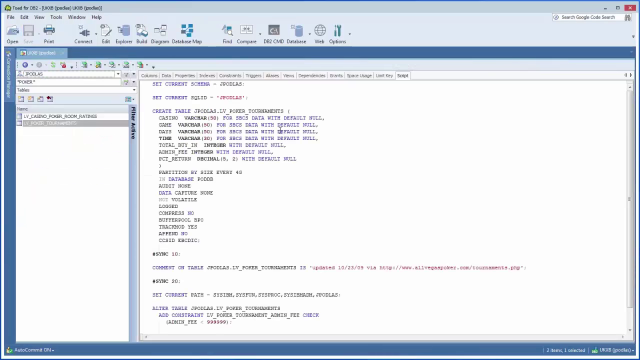The width and height of the screenshot is (640, 360).
Task: Select LV_POKER_TOURNAMENTS table row
Action: 72,123
